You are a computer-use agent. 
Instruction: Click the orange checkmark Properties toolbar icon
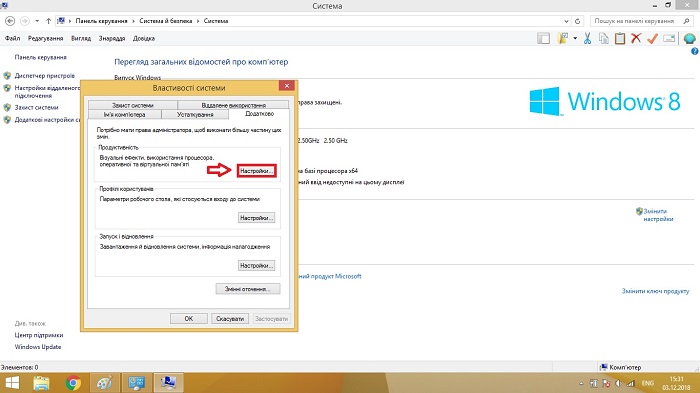tap(652, 38)
